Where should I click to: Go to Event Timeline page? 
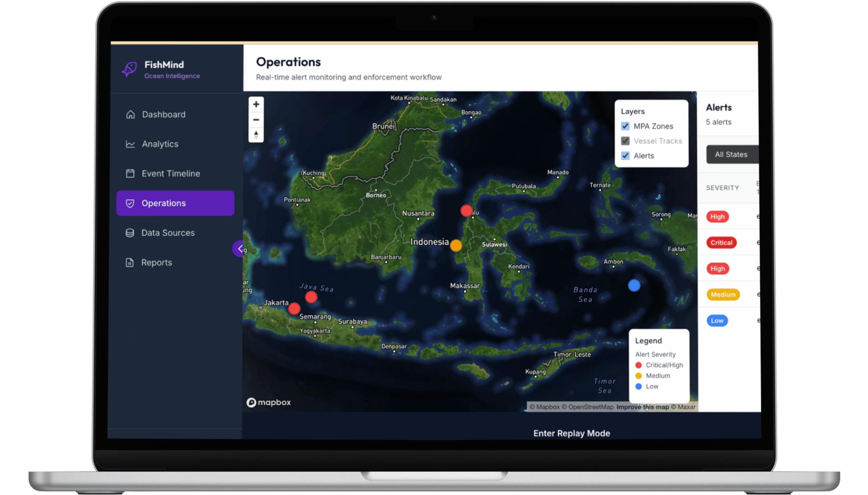click(x=171, y=174)
